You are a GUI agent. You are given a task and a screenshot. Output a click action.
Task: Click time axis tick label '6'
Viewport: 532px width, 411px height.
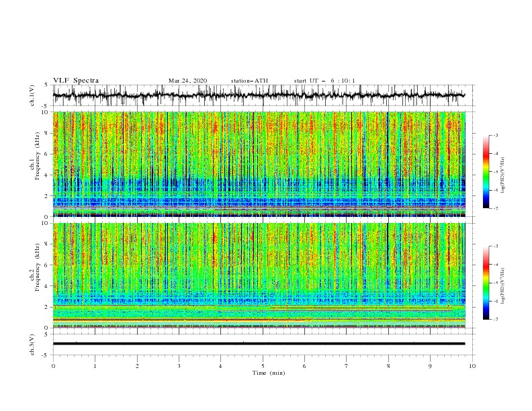point(304,366)
